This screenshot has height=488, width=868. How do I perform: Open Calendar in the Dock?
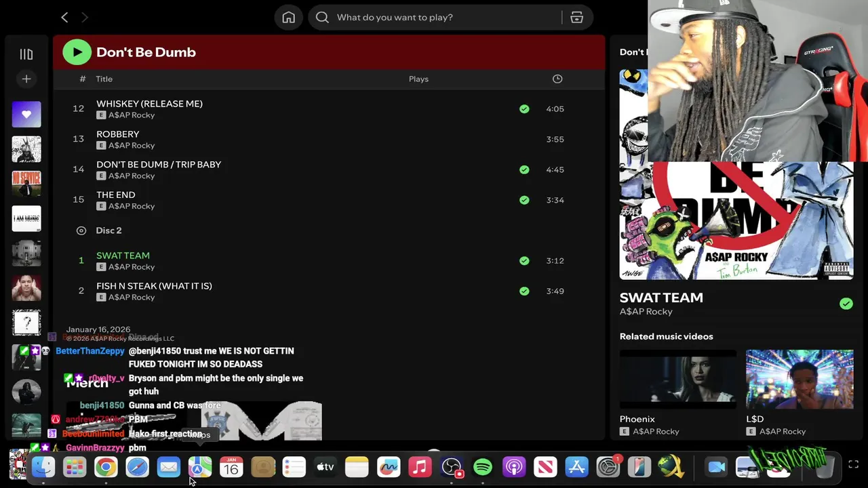[231, 467]
